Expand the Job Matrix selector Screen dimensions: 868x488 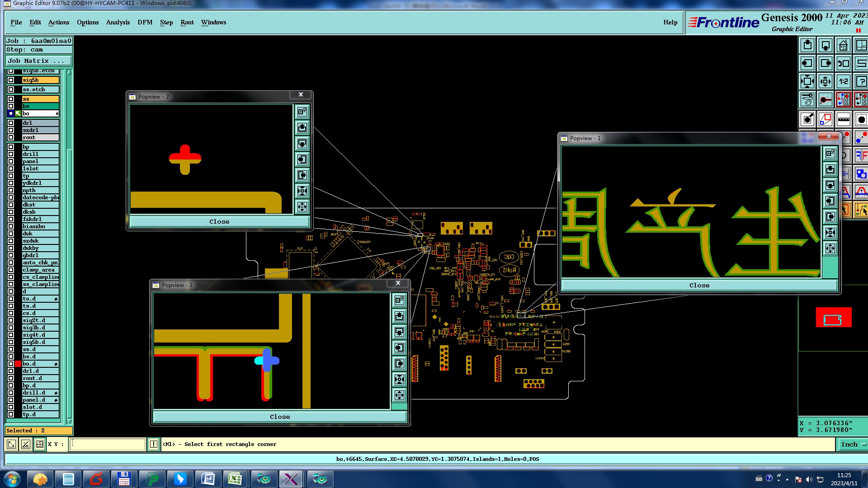[x=38, y=61]
